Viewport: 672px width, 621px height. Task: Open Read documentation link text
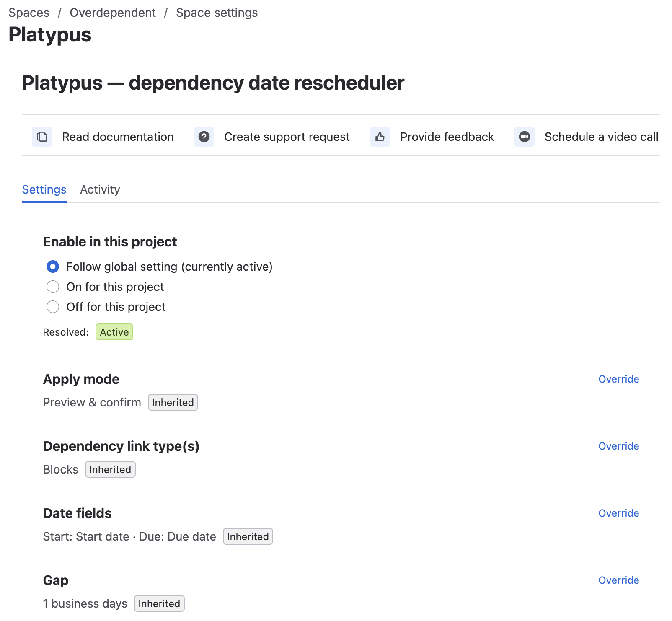(118, 137)
